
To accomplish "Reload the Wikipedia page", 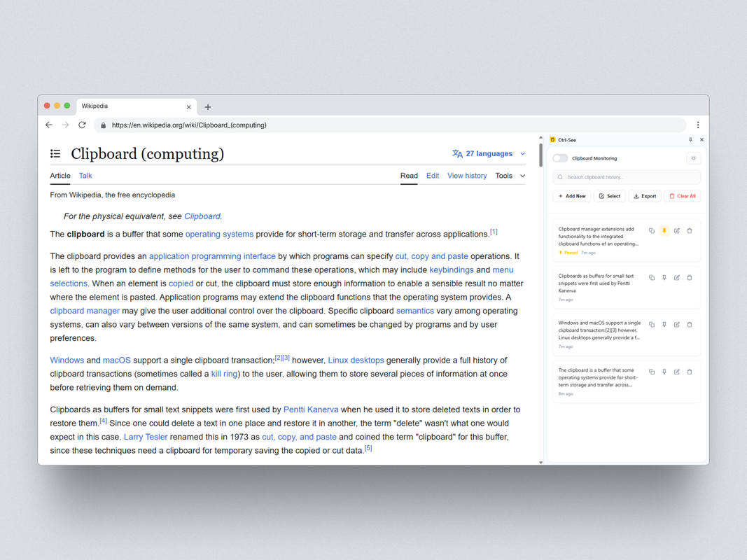I will pos(82,125).
